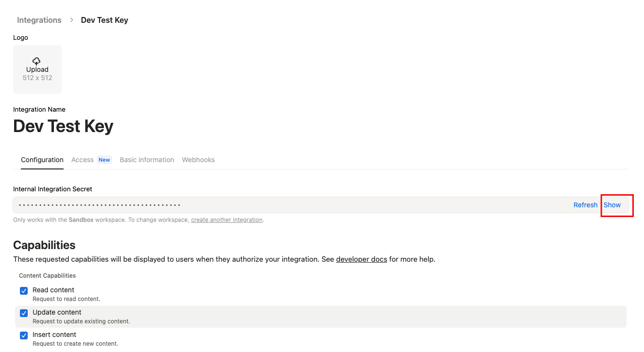Open the logo Upload 512 x 512 area
This screenshot has width=644, height=352.
tap(37, 69)
